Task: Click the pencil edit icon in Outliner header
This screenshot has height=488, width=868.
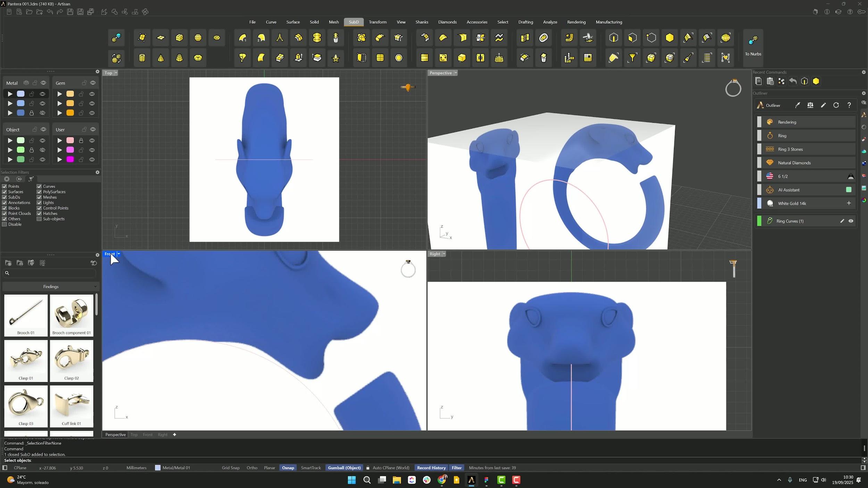Action: coord(823,105)
